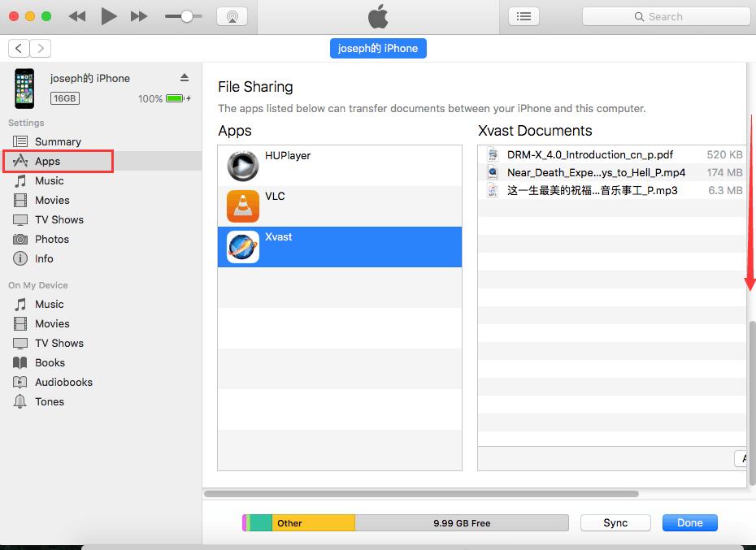This screenshot has height=550, width=756.
Task: Select the HUPlayer app icon
Action: tap(242, 166)
